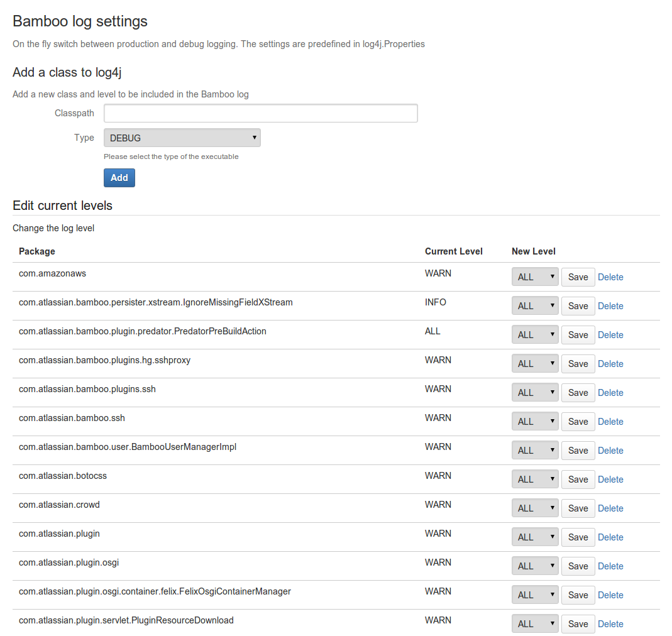This screenshot has height=636, width=672.
Task: Select the com.amazonaws package name
Action: (52, 273)
